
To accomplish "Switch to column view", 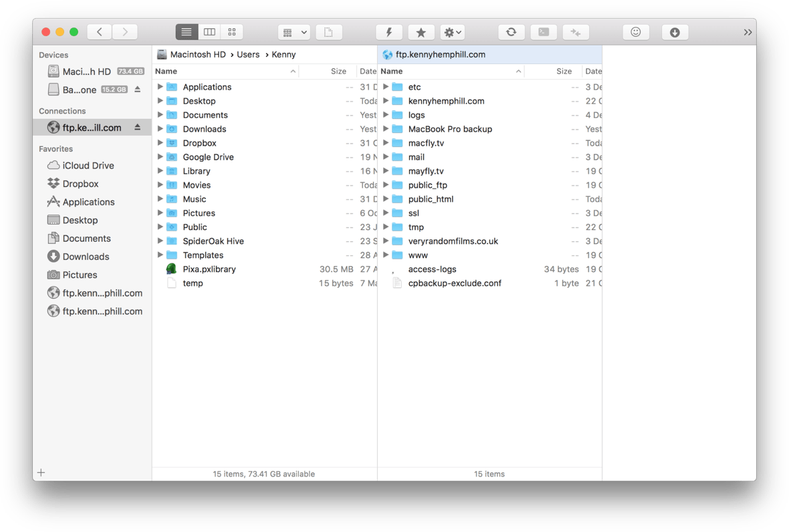I will 209,31.
